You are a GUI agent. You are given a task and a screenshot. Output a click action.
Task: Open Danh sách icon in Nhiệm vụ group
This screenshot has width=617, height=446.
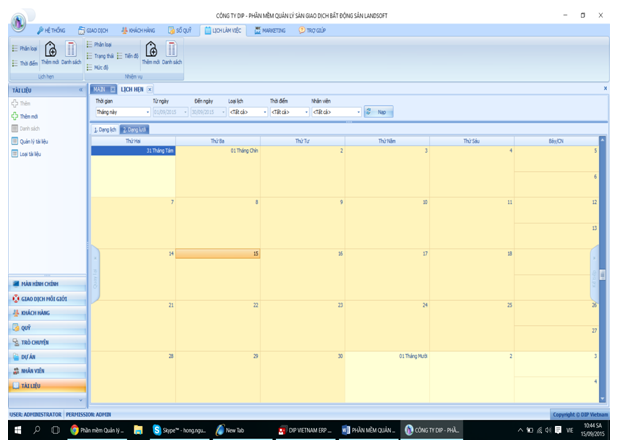171,51
